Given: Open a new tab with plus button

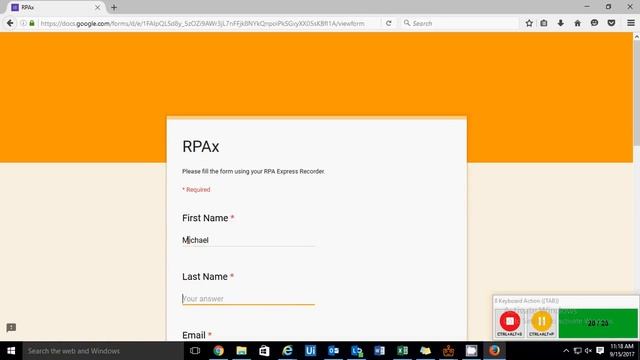Looking at the screenshot, I should tap(114, 7).
